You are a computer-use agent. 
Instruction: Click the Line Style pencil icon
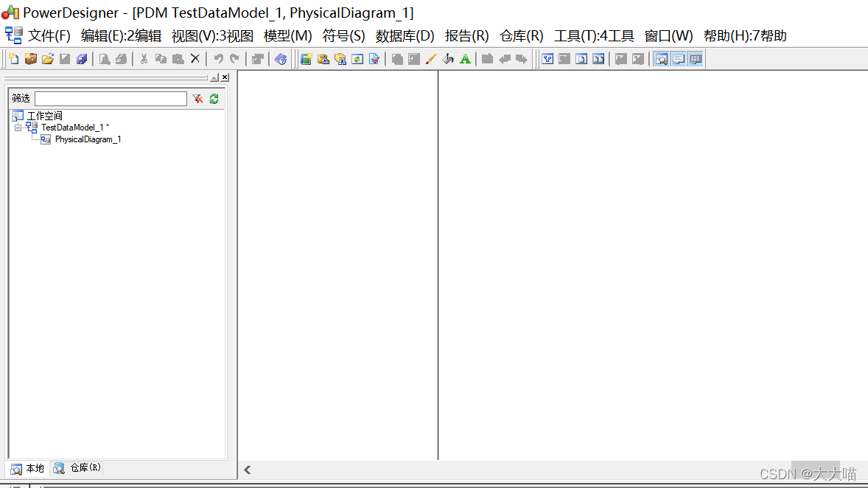pos(430,59)
